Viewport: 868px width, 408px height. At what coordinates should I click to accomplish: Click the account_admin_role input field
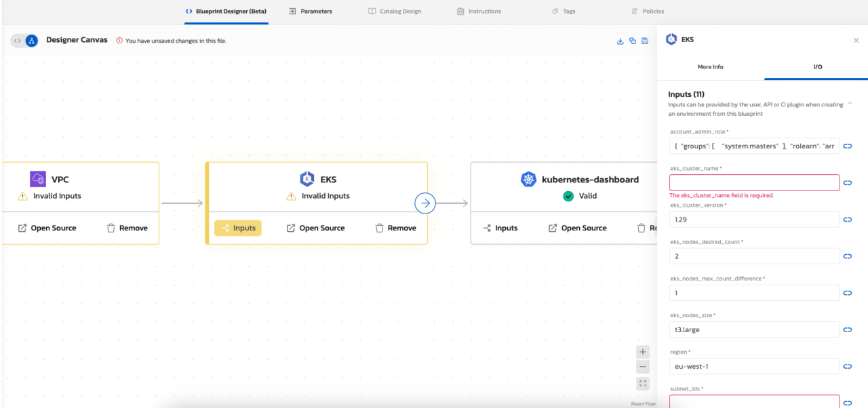pyautogui.click(x=754, y=146)
